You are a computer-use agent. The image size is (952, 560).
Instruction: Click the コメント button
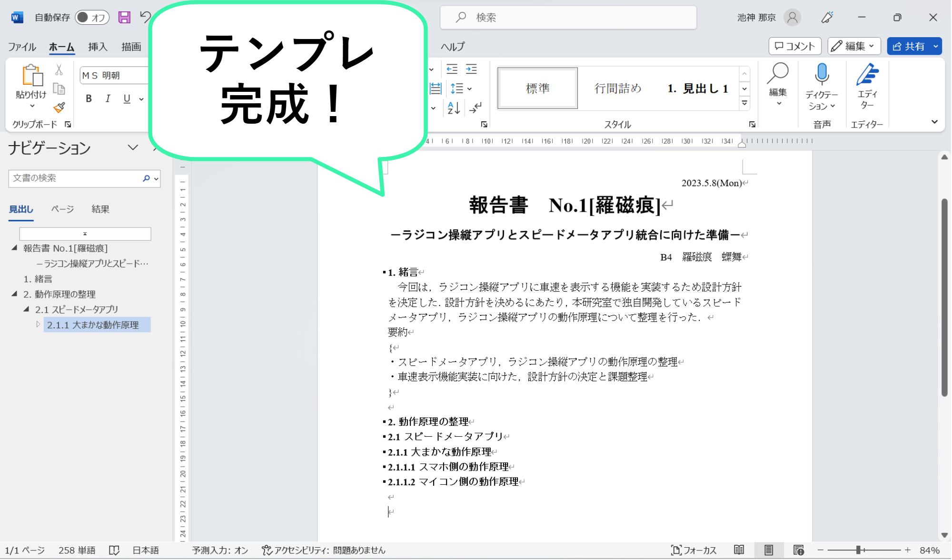(795, 46)
